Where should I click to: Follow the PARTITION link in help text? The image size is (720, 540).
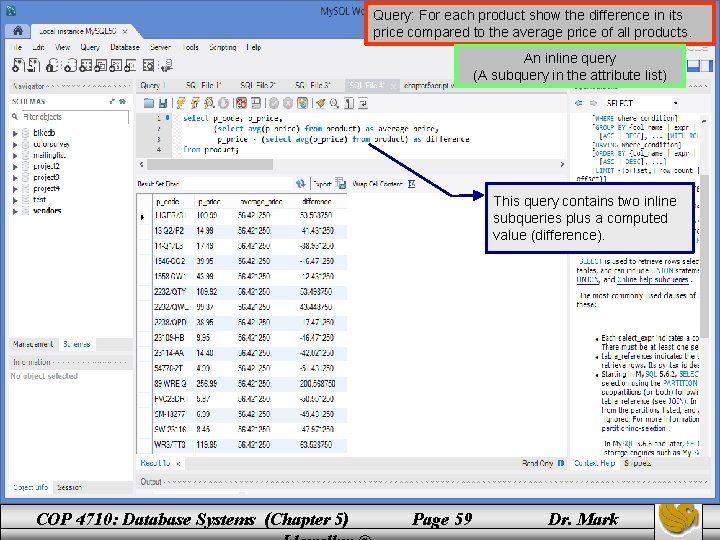[x=680, y=383]
